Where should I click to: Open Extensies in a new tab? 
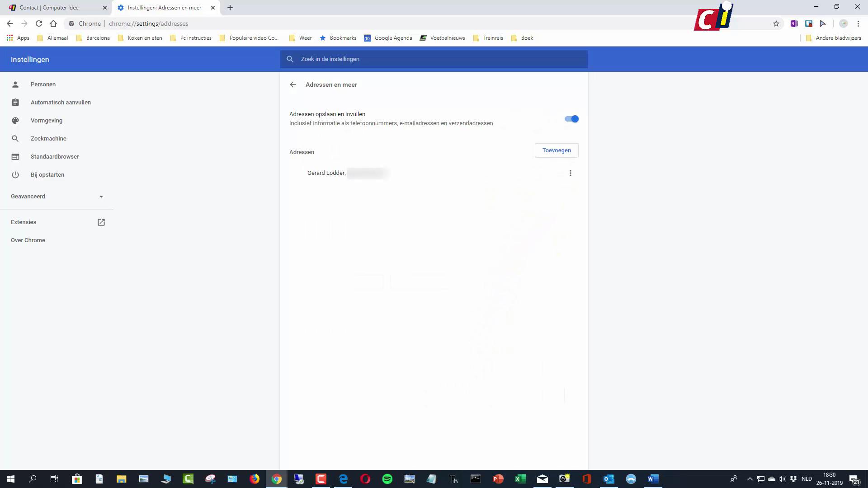[101, 222]
